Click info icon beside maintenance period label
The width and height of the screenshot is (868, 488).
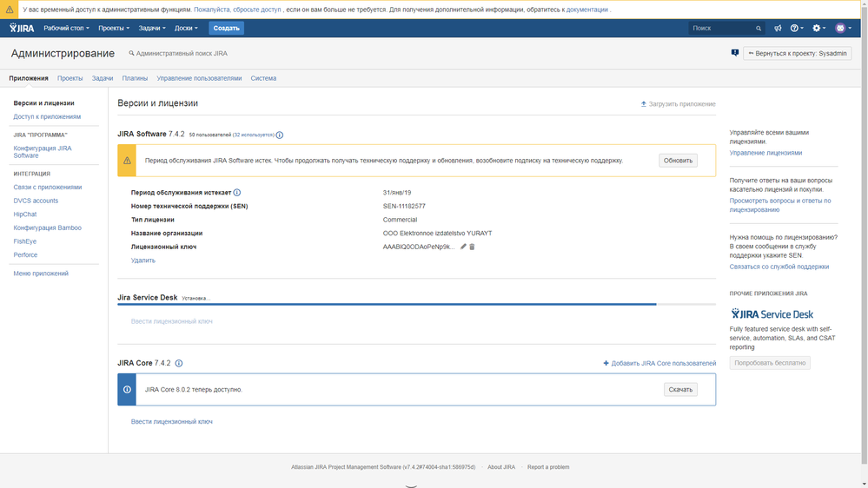(237, 193)
